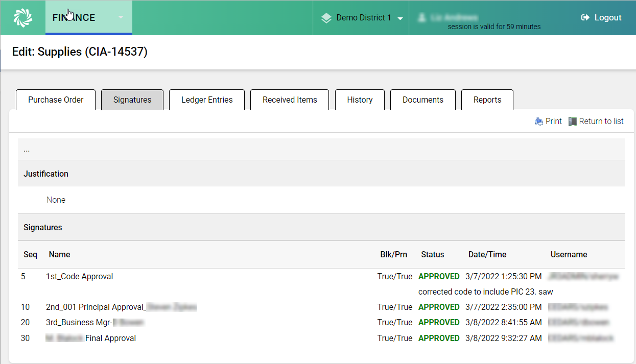
Task: Go to the Received Items tab
Action: coord(290,100)
